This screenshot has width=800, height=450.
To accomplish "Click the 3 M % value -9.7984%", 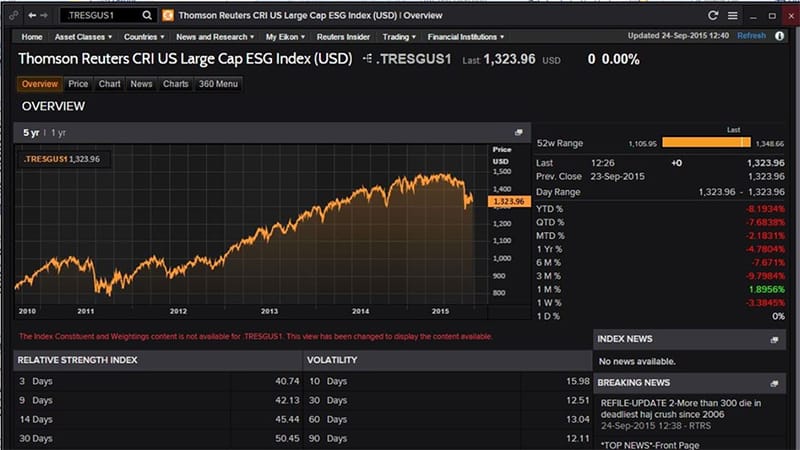I will click(765, 276).
